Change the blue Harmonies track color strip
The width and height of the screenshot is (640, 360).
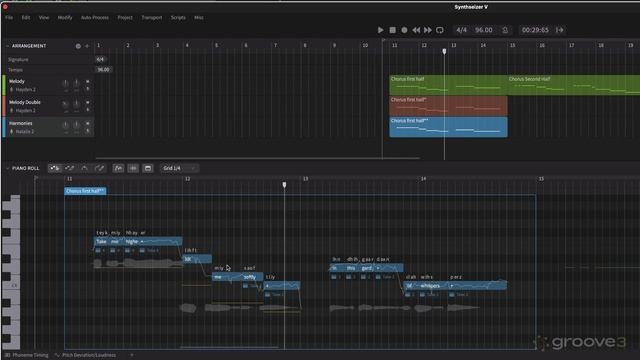pyautogui.click(x=4, y=127)
